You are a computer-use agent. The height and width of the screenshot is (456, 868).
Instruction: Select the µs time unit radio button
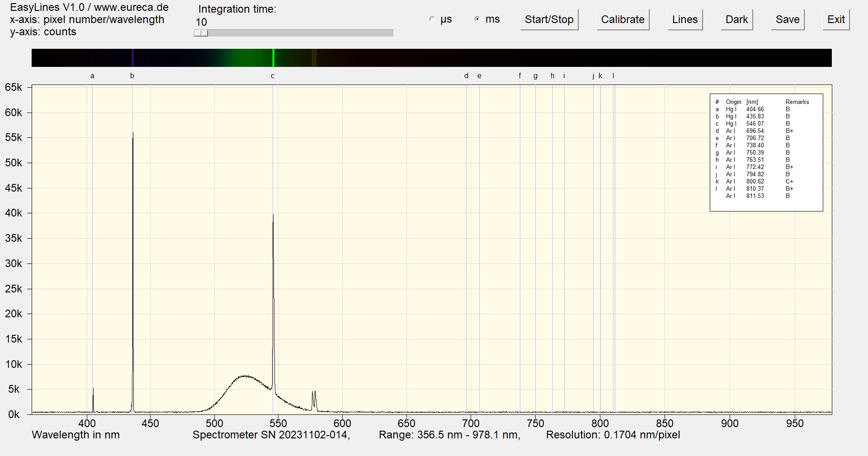pyautogui.click(x=432, y=19)
